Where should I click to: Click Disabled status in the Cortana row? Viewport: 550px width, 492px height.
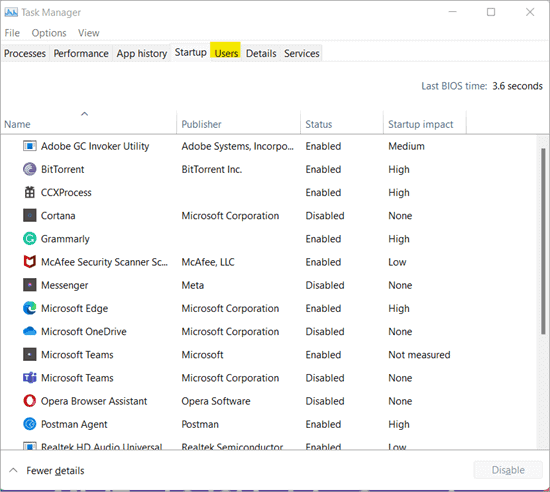(325, 215)
